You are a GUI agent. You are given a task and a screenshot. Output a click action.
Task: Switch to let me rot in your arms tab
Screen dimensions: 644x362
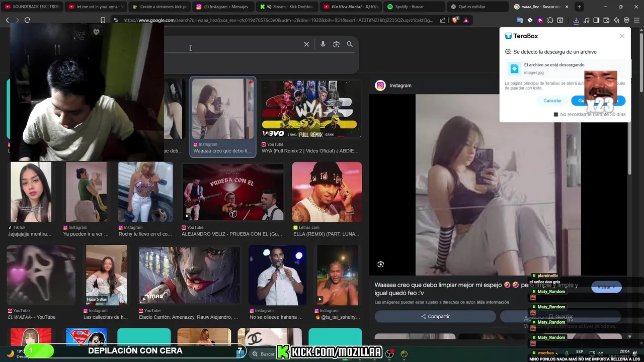(x=96, y=7)
